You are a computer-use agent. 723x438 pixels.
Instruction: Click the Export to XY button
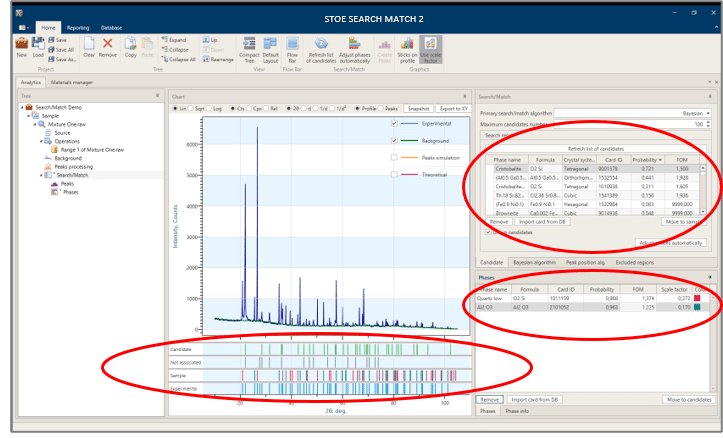pos(453,108)
